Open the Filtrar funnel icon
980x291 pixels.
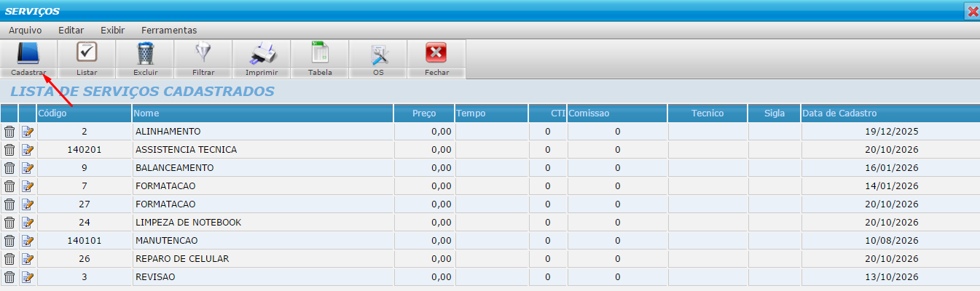point(203,53)
